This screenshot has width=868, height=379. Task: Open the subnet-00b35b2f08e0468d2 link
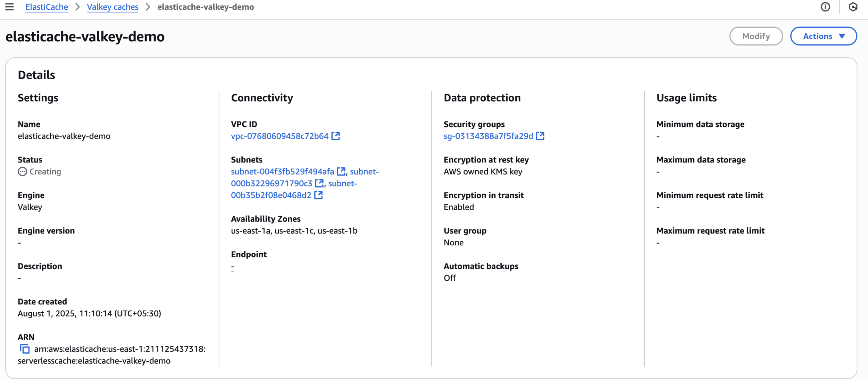click(271, 195)
